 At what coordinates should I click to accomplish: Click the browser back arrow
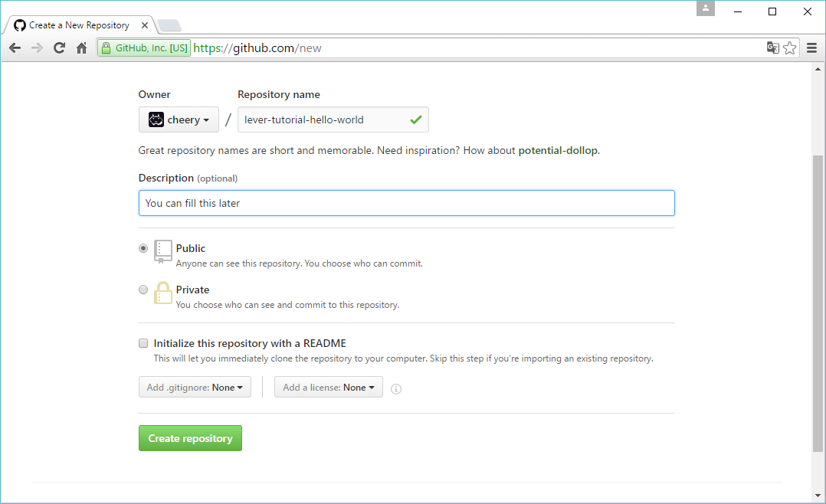tap(15, 48)
